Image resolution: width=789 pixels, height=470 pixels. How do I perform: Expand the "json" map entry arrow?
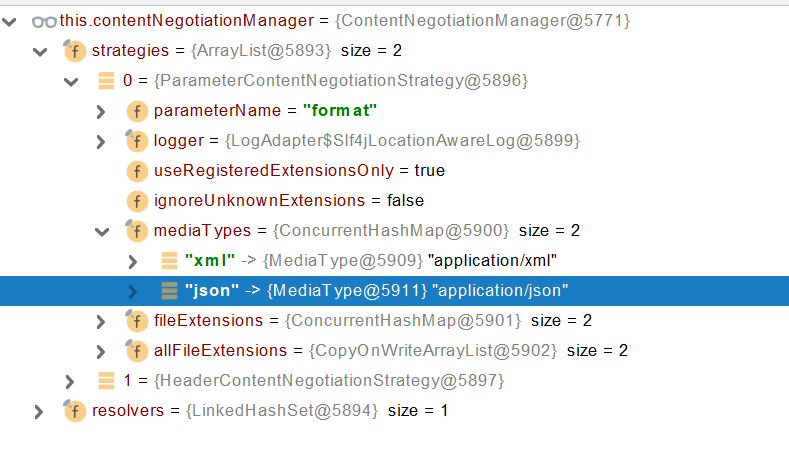(x=133, y=291)
